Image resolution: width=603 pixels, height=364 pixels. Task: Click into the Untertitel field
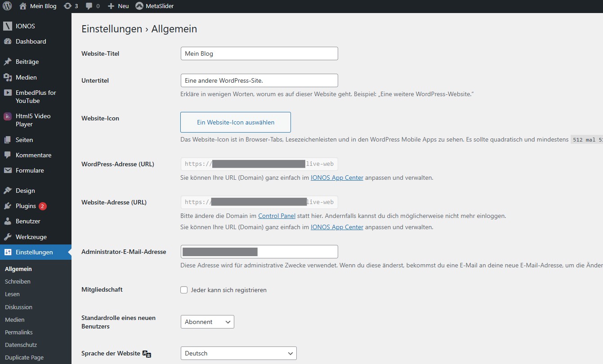coord(259,80)
